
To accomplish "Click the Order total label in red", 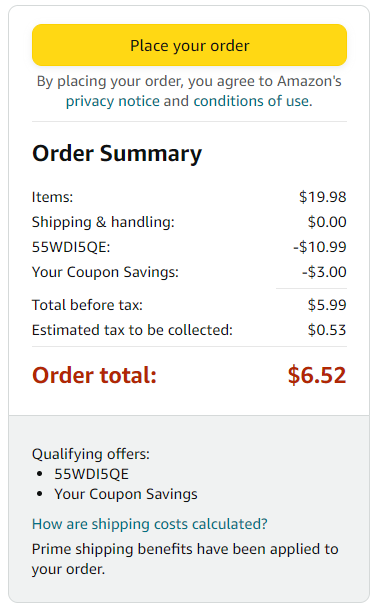I will pyautogui.click(x=94, y=375).
